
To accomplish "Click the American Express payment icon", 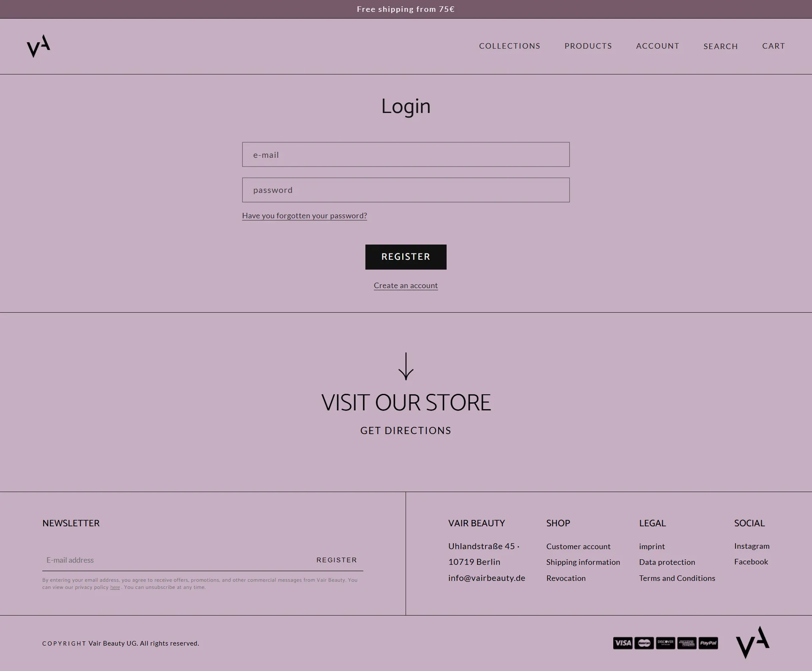I will point(687,643).
